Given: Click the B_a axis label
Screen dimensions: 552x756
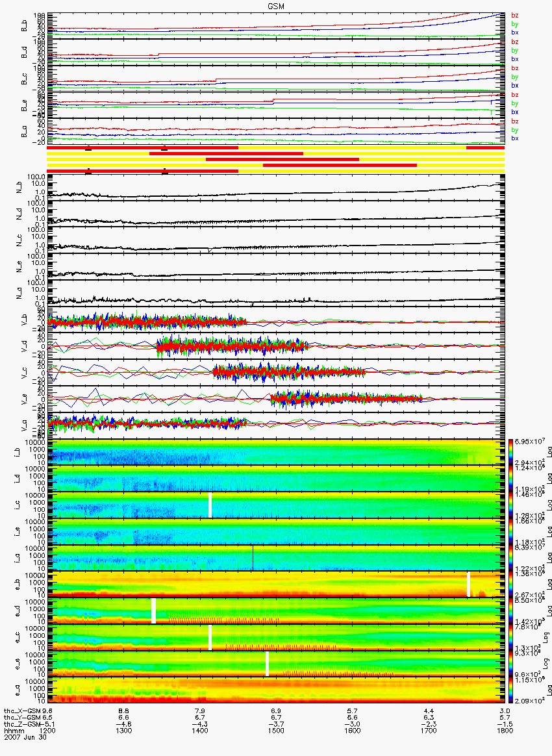Looking at the screenshot, I should coord(24,132).
